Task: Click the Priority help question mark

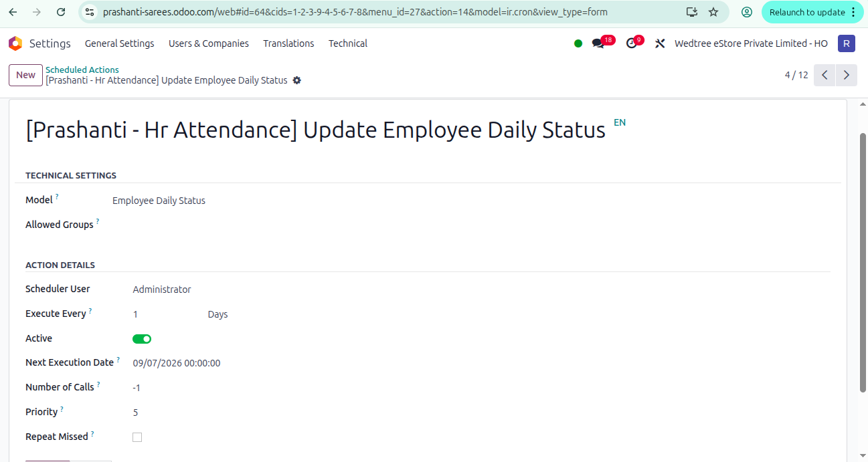Action: click(x=62, y=409)
